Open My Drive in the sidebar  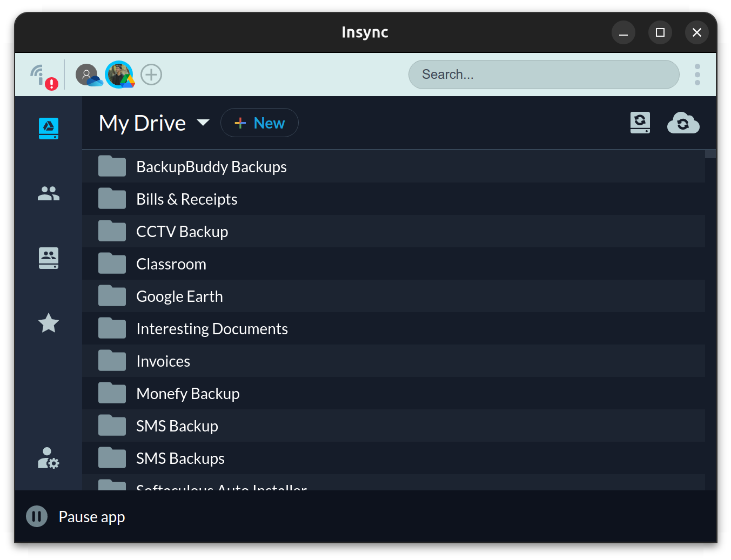[x=49, y=129]
